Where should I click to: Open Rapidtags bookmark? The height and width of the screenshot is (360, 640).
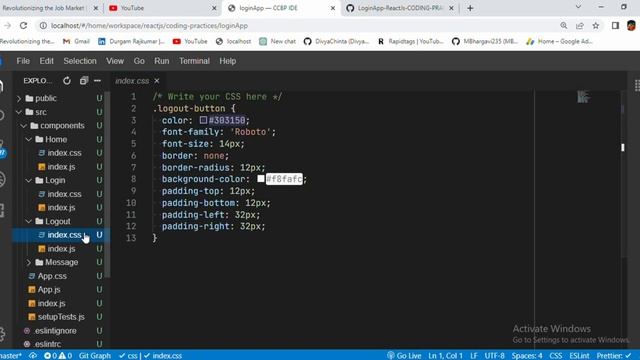coord(410,41)
